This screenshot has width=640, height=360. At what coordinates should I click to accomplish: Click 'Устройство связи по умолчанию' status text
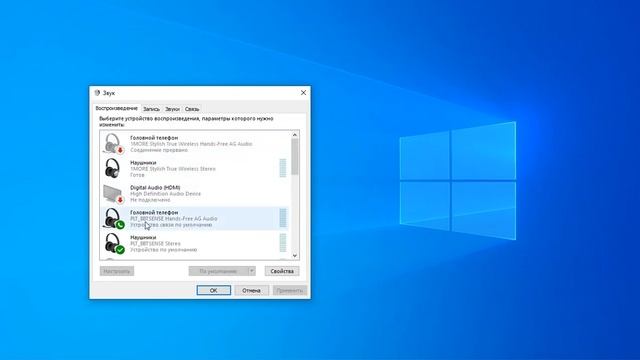(x=171, y=225)
